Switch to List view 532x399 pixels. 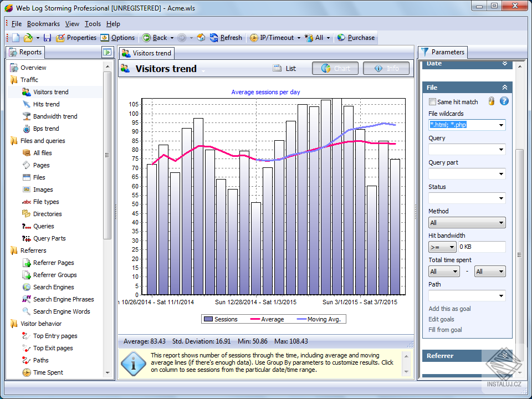tap(284, 69)
